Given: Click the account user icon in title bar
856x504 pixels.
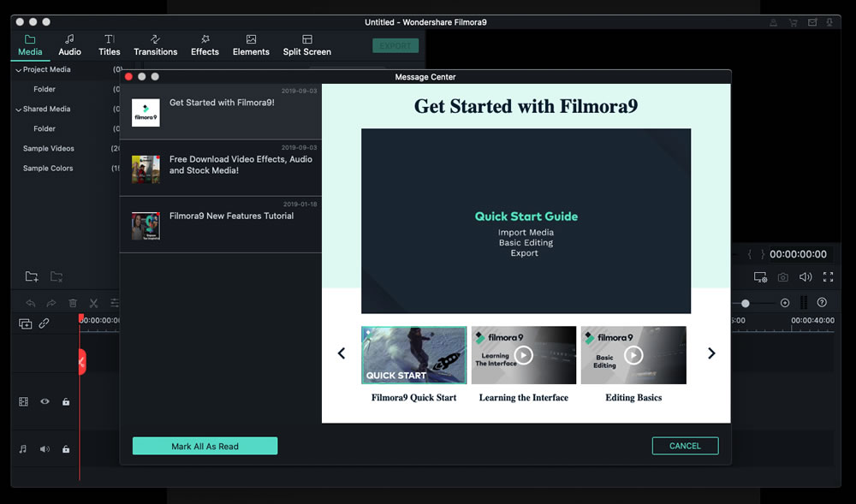Looking at the screenshot, I should 773,22.
